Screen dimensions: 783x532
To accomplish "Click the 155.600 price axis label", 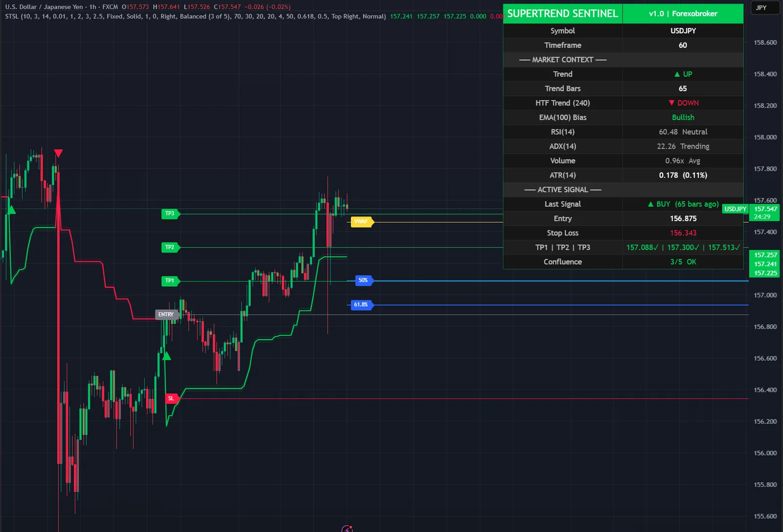I will coord(765,516).
